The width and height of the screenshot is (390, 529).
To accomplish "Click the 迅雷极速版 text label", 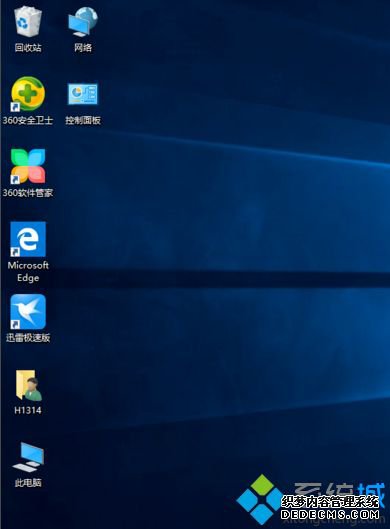I will click(x=28, y=338).
